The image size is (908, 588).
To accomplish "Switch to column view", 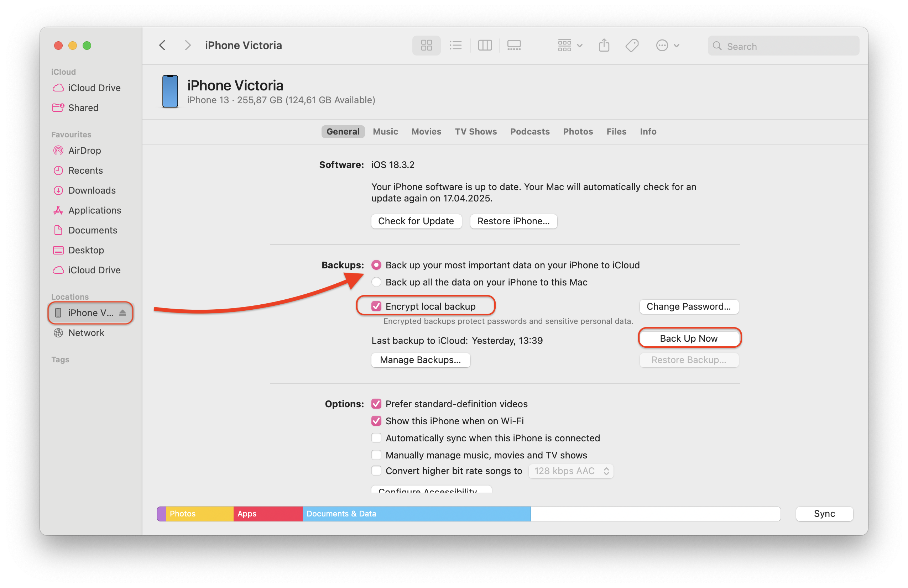I will point(485,45).
